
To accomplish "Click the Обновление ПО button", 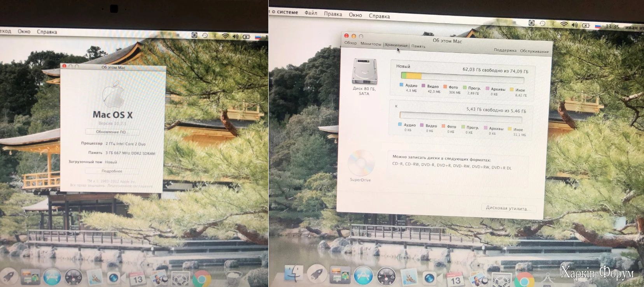I will [111, 132].
